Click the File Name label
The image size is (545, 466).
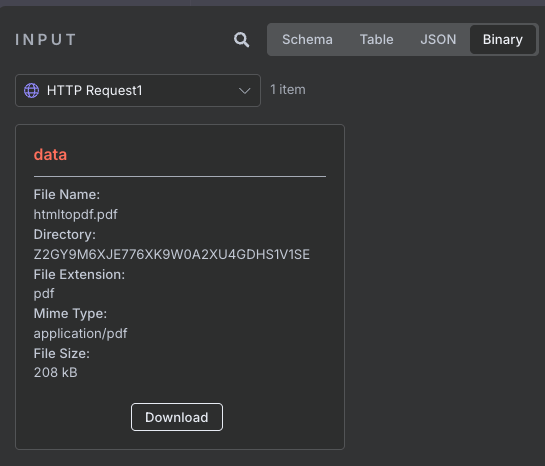67,195
